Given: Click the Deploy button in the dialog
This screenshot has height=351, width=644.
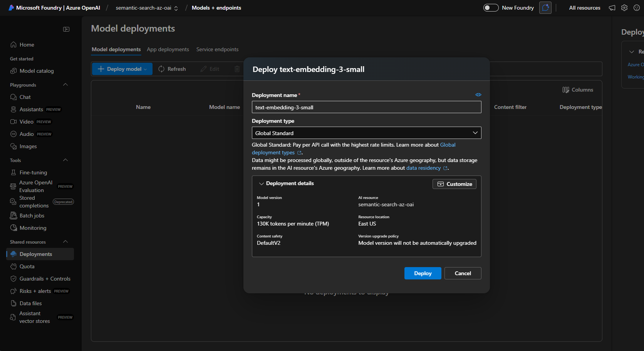Looking at the screenshot, I should (423, 273).
